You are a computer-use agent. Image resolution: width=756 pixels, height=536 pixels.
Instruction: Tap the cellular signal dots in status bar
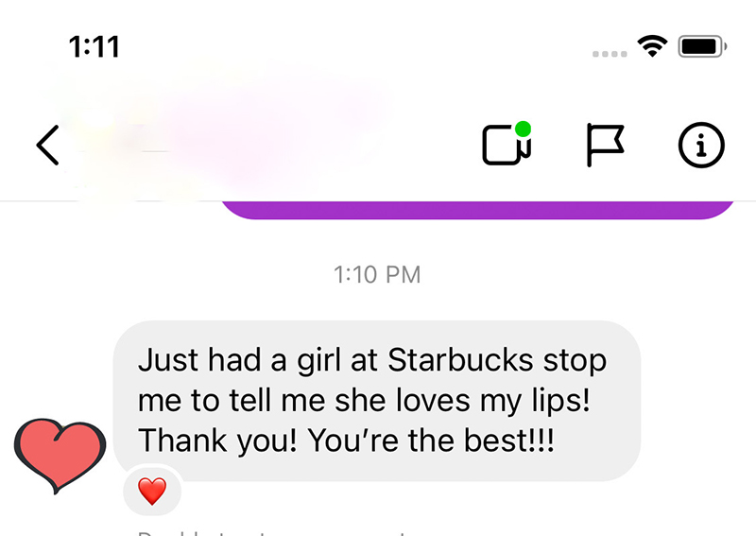pyautogui.click(x=610, y=54)
